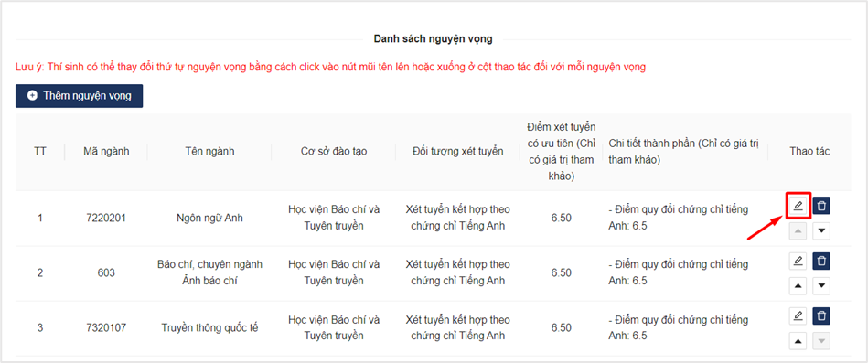
Task: Click order number 1 in TT column
Action: (x=40, y=218)
